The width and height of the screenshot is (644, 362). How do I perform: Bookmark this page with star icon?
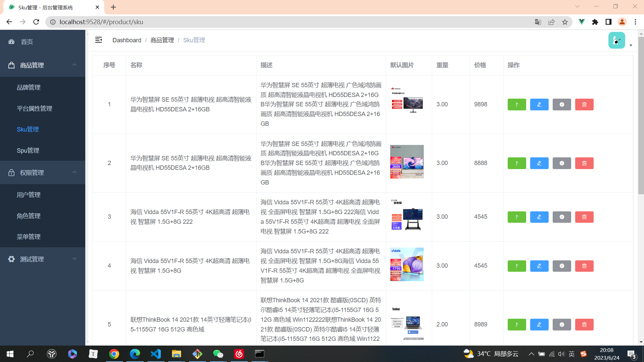click(x=565, y=22)
